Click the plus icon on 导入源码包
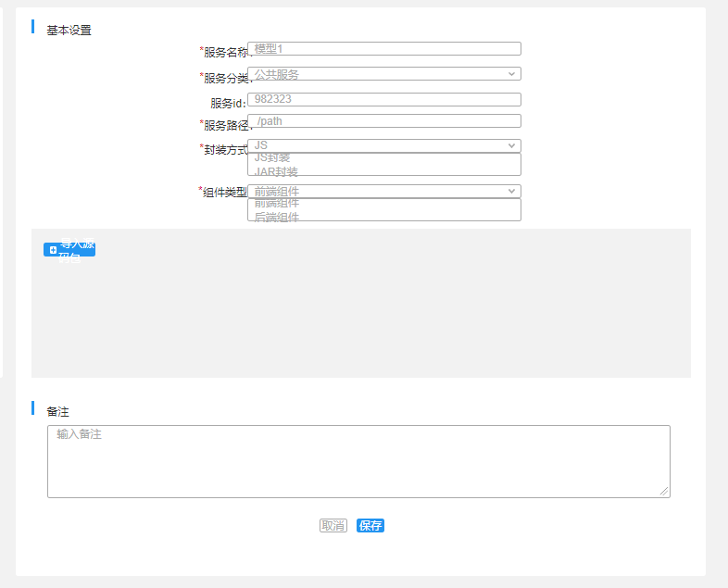 click(x=53, y=250)
